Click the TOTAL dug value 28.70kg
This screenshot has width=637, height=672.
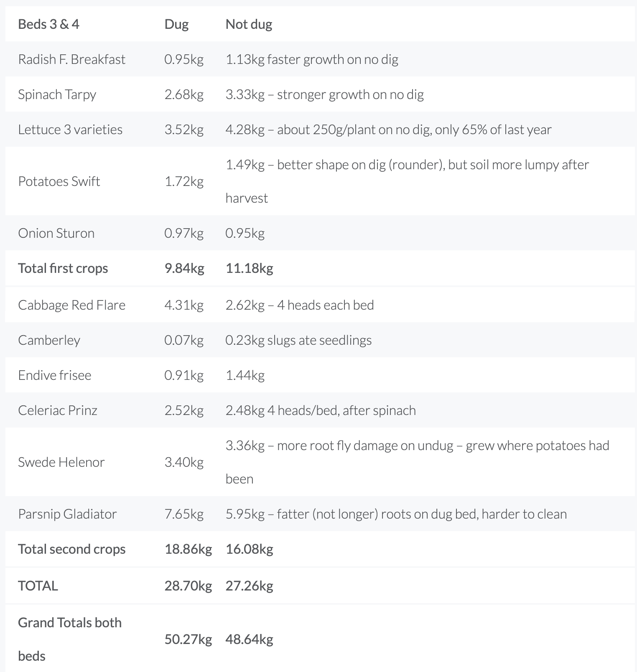pos(188,586)
